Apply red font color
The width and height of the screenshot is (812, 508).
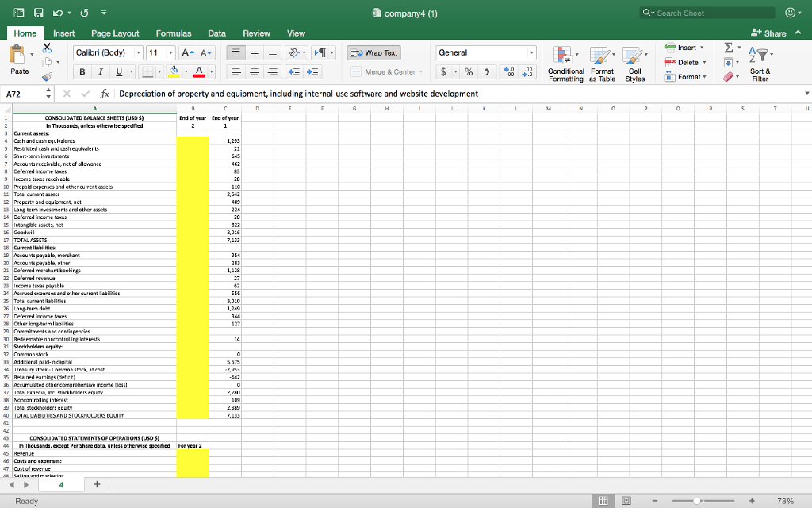pyautogui.click(x=199, y=71)
